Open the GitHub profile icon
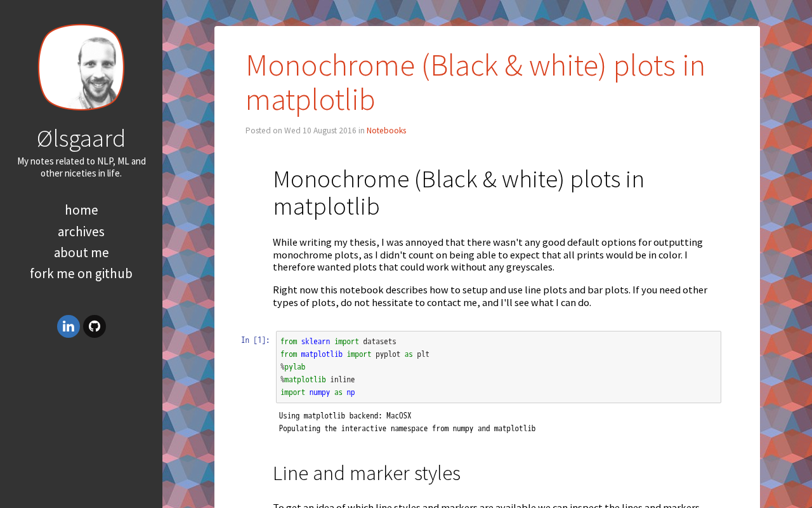The height and width of the screenshot is (508, 812). (95, 326)
